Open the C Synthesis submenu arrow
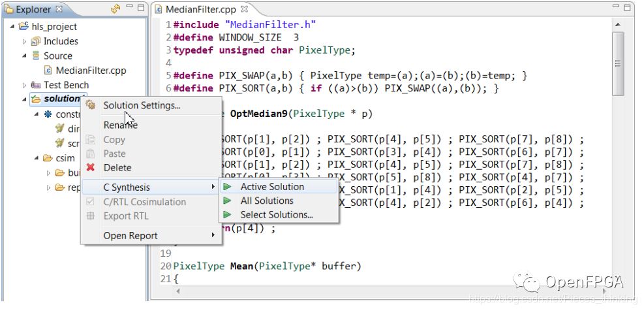Viewport: 644px width, 311px height. (x=213, y=187)
